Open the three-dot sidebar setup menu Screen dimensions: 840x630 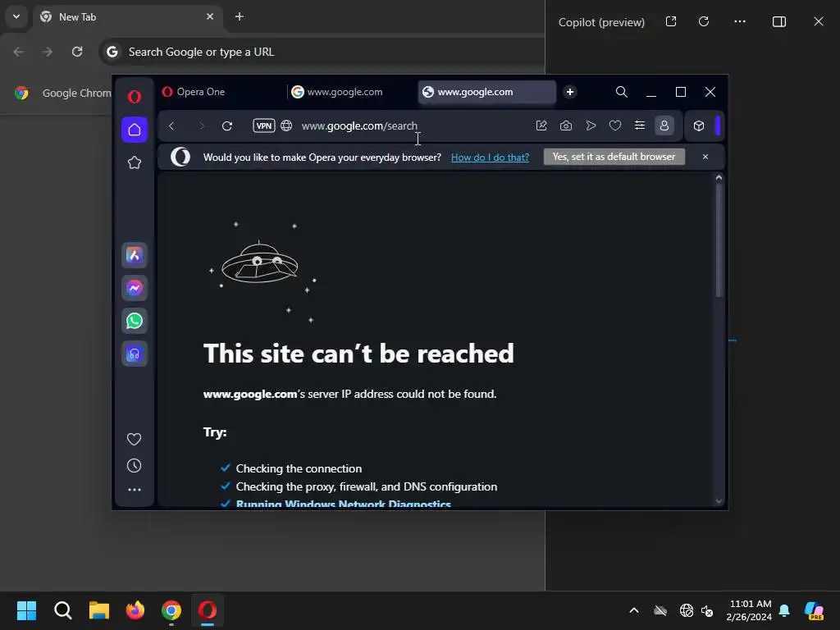135,490
